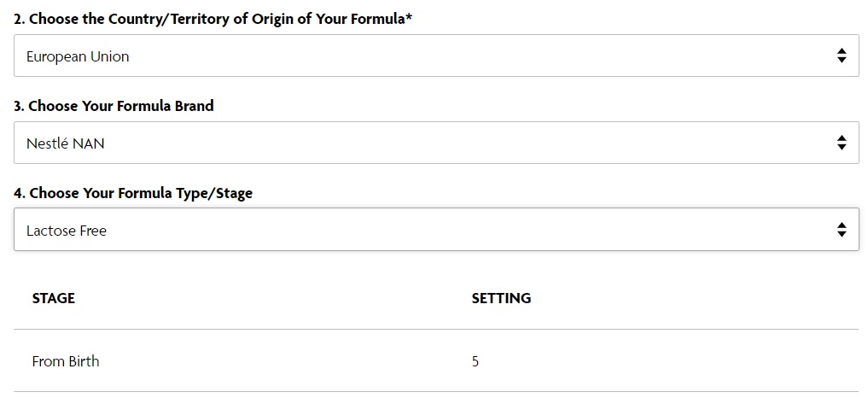The height and width of the screenshot is (398, 868).
Task: Click the down triangle on Type/Stage selector
Action: 842,234
